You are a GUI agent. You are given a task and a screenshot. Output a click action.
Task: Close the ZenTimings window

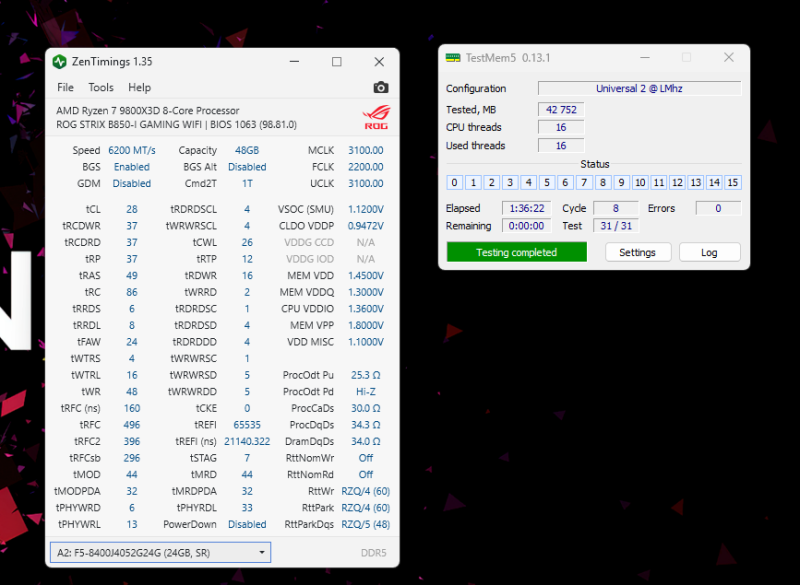[379, 62]
